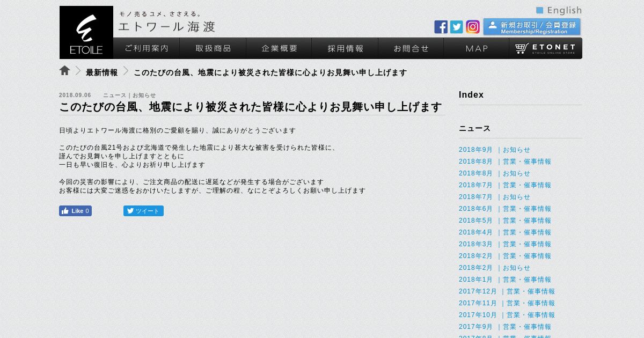
Task: Open the 取扱商品 menu
Action: (x=213, y=48)
